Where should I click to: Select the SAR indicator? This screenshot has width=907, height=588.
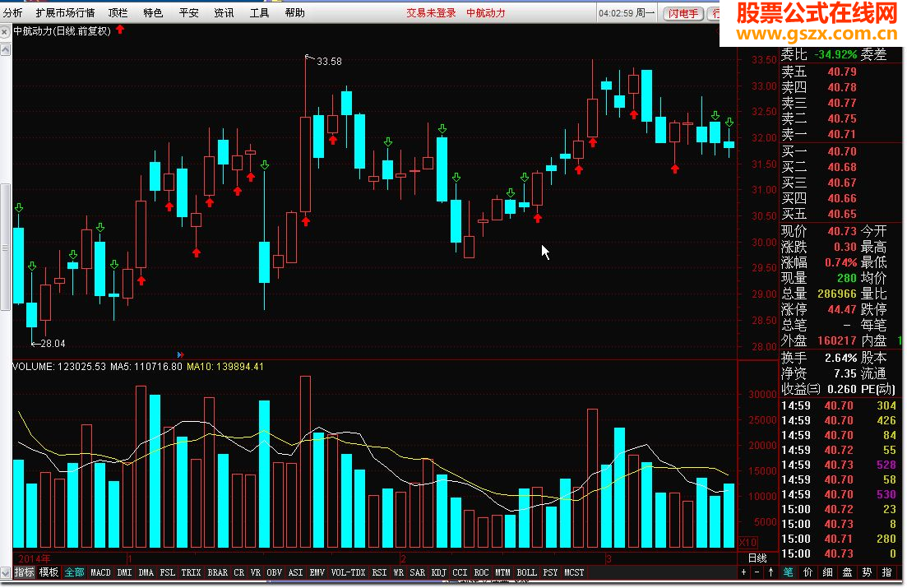[418, 572]
